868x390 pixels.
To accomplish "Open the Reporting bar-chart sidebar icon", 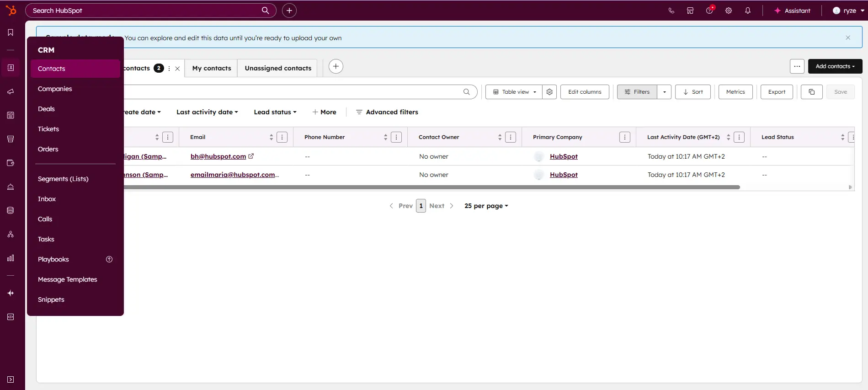I will point(11,258).
